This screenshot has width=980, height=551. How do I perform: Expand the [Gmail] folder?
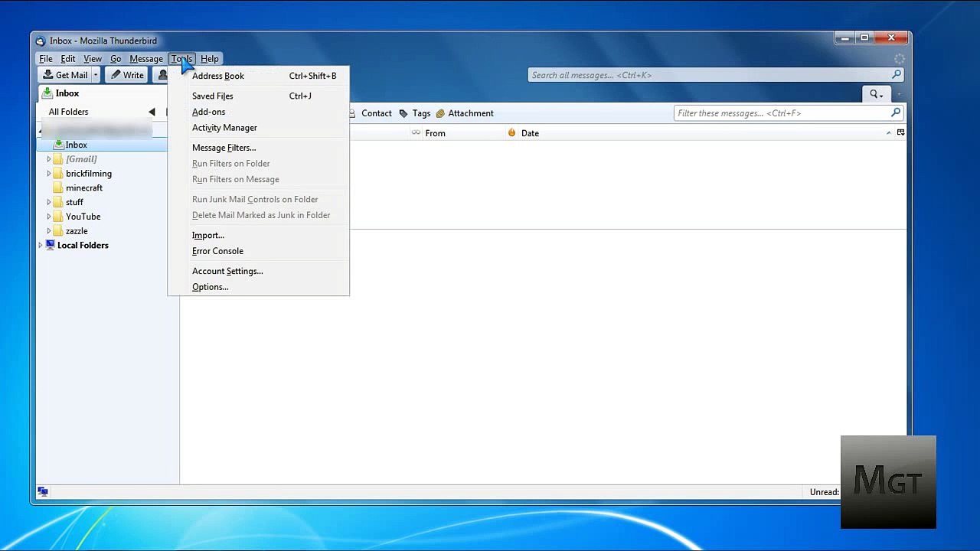pyautogui.click(x=49, y=159)
